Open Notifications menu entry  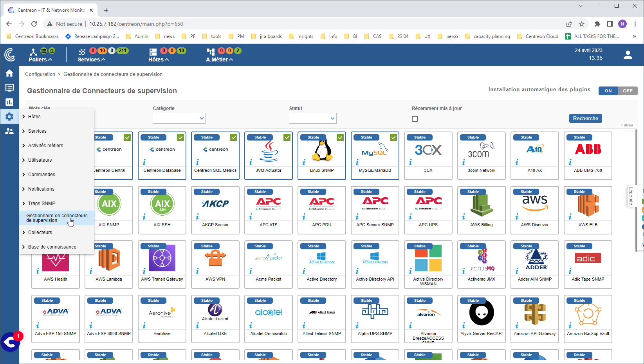click(x=57, y=189)
